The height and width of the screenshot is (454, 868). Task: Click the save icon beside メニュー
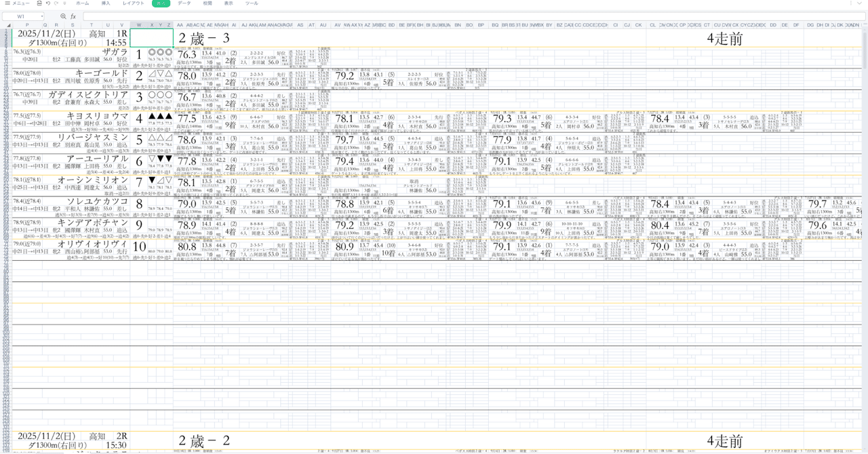click(x=38, y=3)
